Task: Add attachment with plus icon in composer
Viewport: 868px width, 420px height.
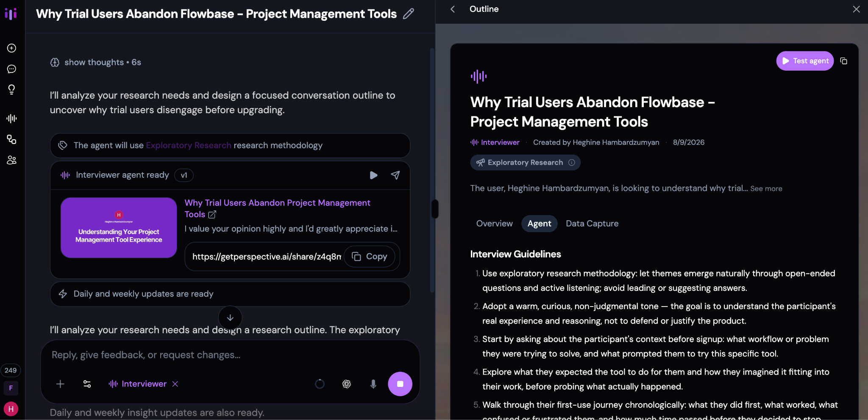Action: pos(60,384)
